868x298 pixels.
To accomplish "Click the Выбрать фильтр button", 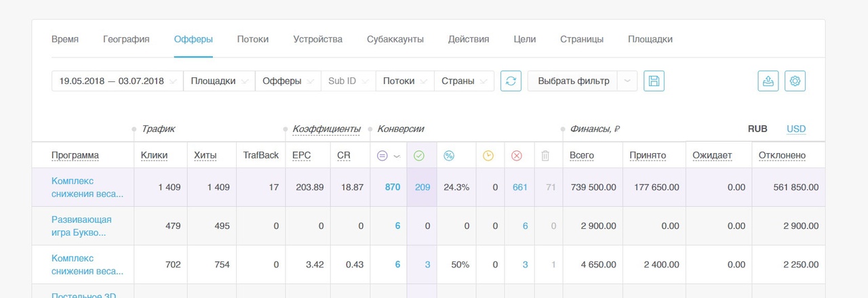I will point(573,81).
